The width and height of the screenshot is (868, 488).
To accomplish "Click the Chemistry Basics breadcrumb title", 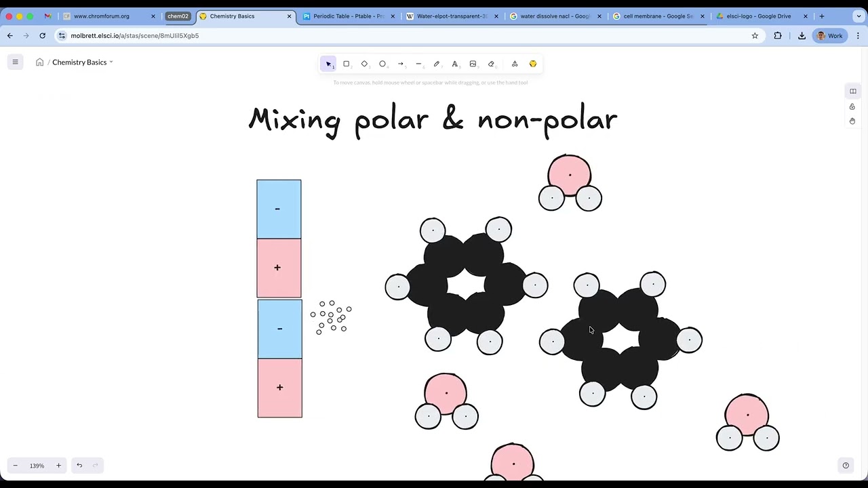I will (x=79, y=62).
